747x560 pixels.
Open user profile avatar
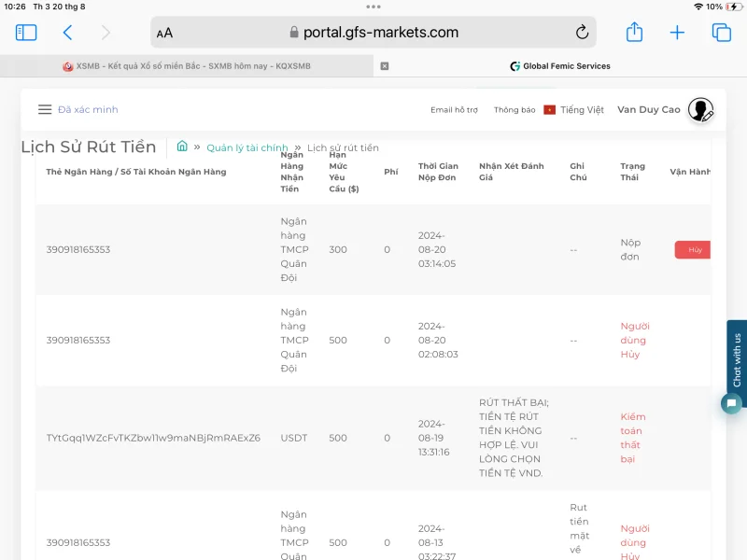(700, 110)
